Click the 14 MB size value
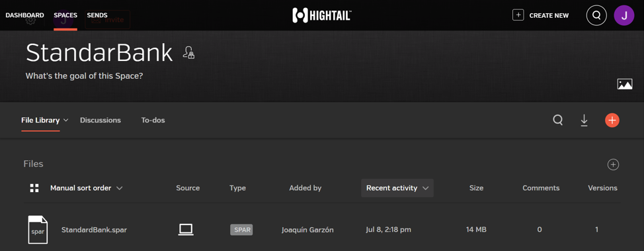 (476, 230)
